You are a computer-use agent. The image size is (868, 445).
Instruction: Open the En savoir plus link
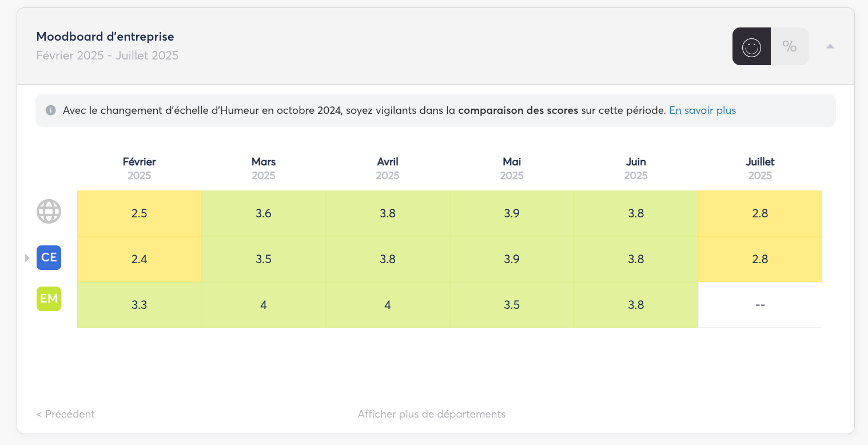click(702, 110)
